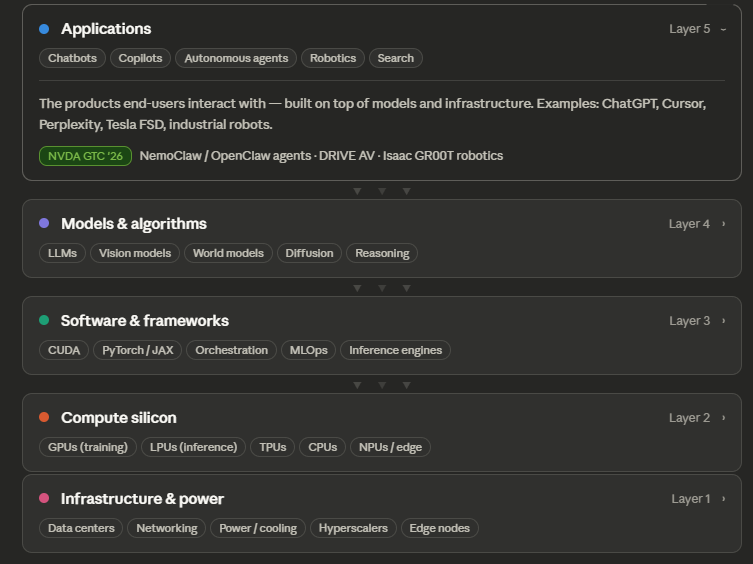The height and width of the screenshot is (564, 753).
Task: Select the Orchestration tag
Action: click(x=231, y=350)
